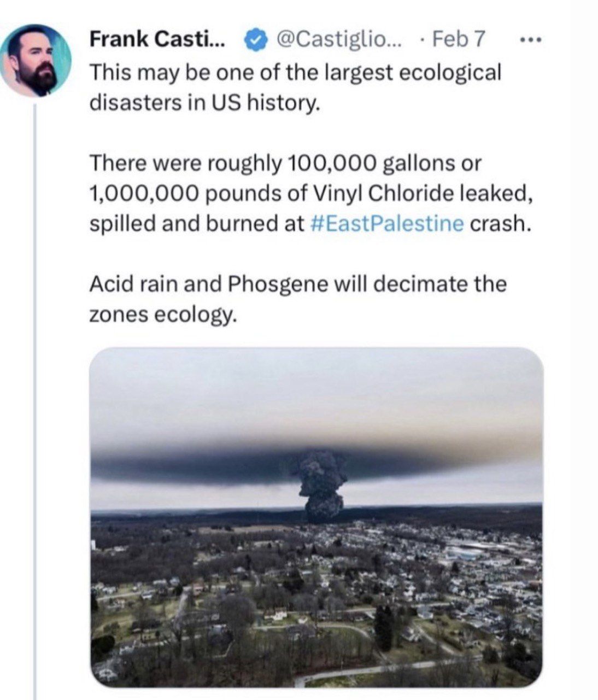Screen dimensions: 598x700
Task: Click the Feb 7 timestamp
Action: pyautogui.click(x=458, y=39)
